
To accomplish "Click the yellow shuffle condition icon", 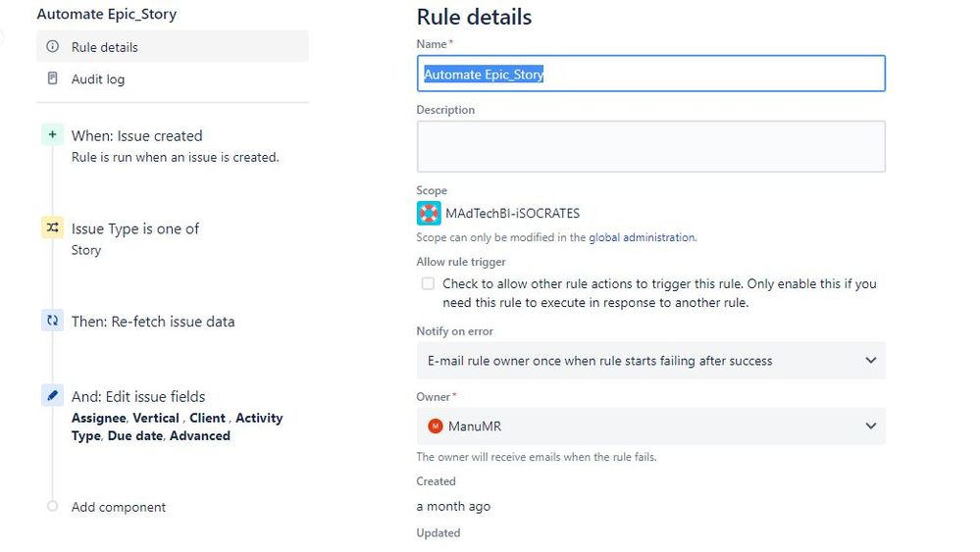I will [53, 227].
